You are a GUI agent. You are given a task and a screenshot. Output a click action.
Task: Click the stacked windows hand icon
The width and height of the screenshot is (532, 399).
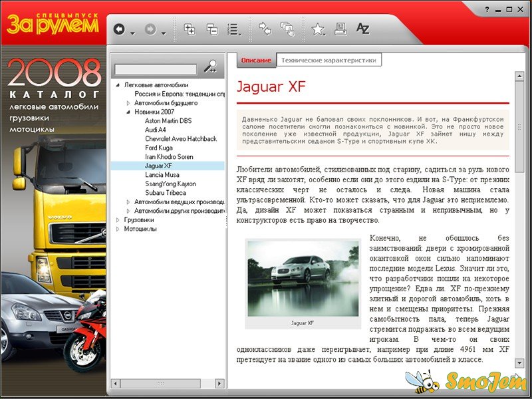(287, 29)
